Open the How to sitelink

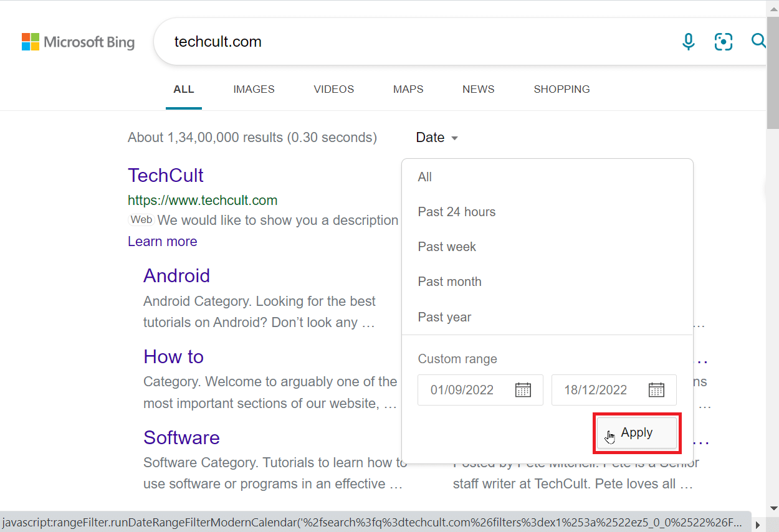coord(174,356)
